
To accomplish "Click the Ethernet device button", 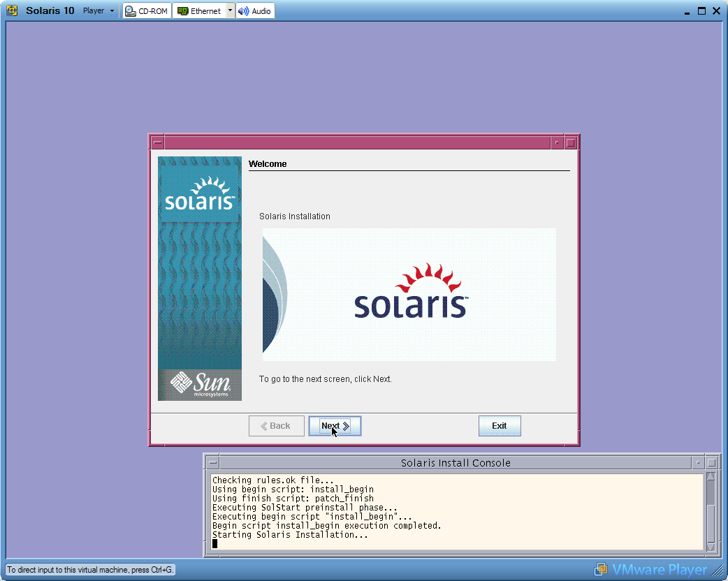I will (x=200, y=11).
